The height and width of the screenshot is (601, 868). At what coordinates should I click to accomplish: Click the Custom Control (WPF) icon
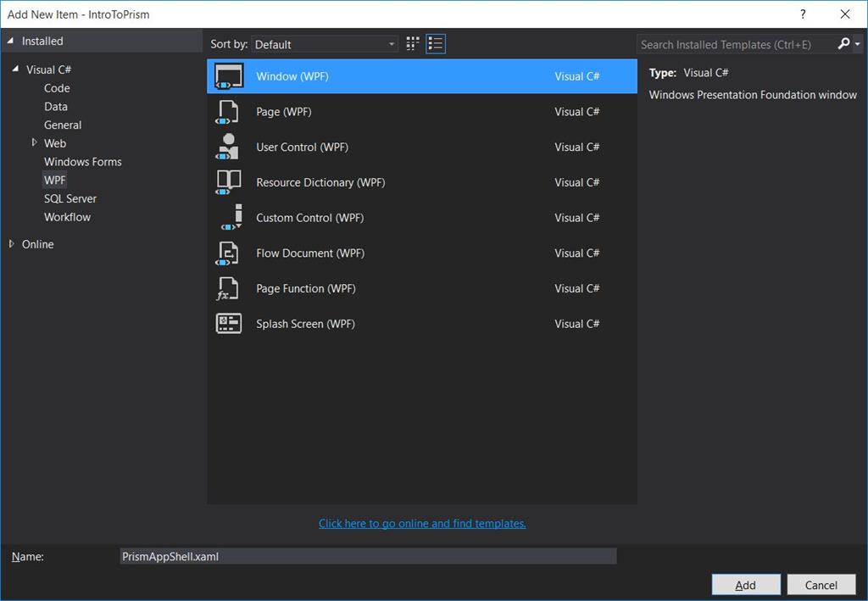(x=231, y=218)
